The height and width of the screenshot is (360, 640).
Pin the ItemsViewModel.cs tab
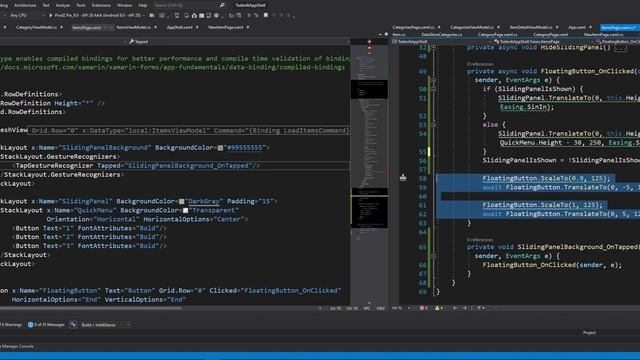[156, 27]
